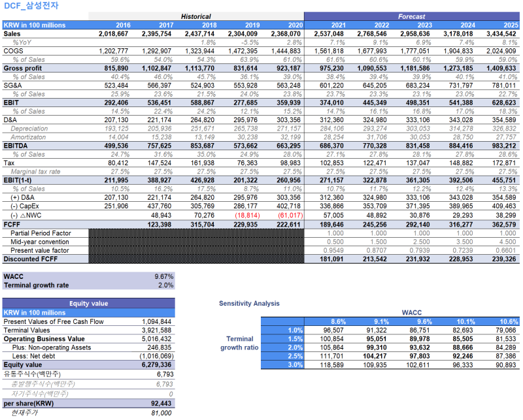Screen dimensions: 523x420
Task: Select Terminal Values amount 3,921,588
Action: coord(156,331)
